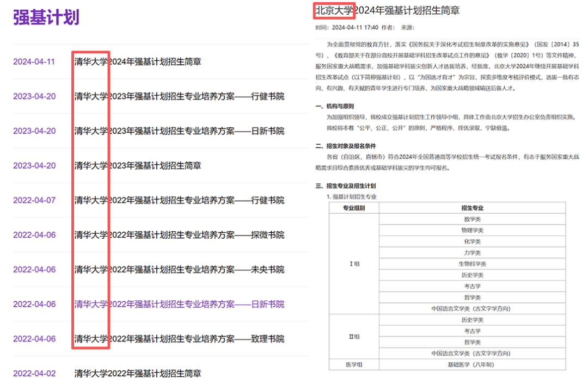The image size is (588, 378).
Task: Click the 化学类 table cell
Action: 472,241
